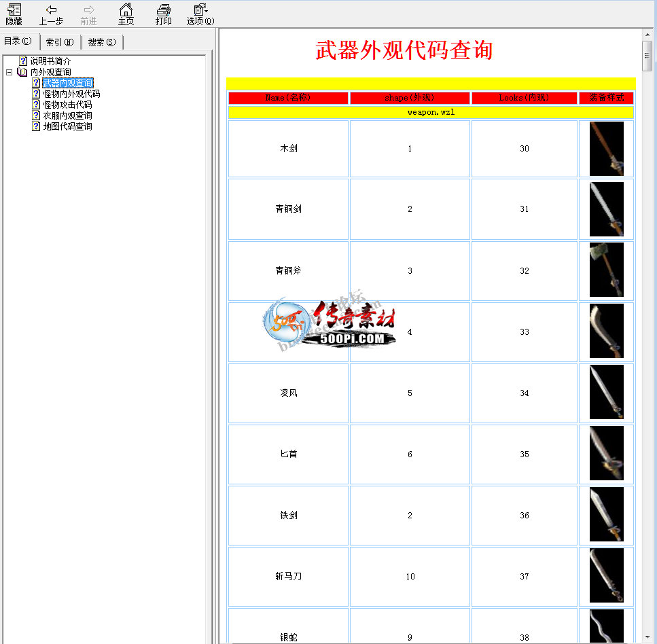Click the content pane scroll-up arrow
The height and width of the screenshot is (644, 657).
click(x=647, y=35)
